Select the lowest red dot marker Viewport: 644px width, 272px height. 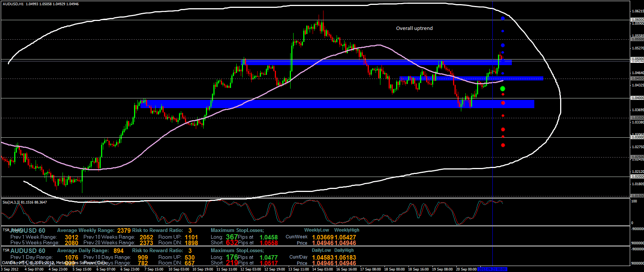(x=503, y=145)
